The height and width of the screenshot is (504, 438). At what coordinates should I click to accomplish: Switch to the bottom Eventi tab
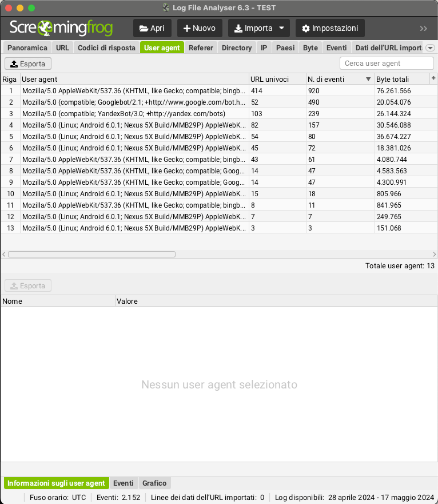coord(124,483)
